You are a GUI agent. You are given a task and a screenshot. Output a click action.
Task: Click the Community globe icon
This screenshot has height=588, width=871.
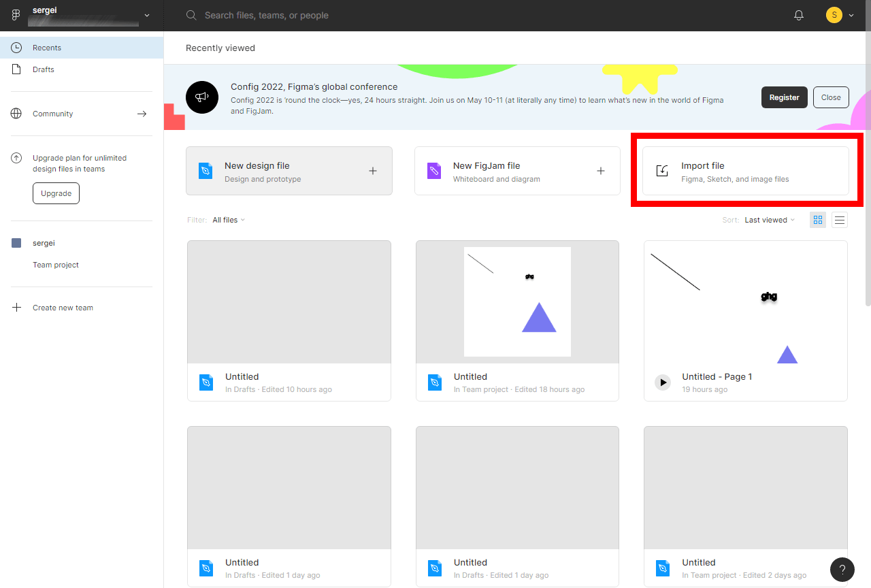(16, 114)
